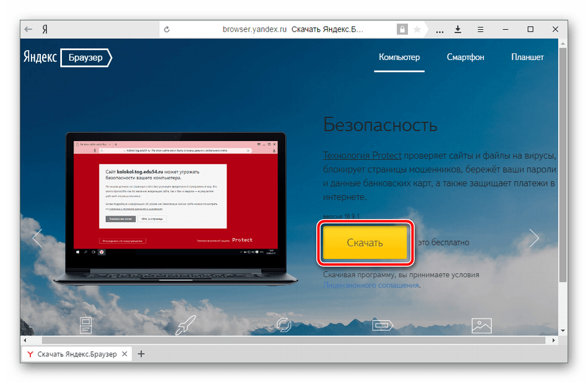Switch to the Смартфон tab
The image size is (588, 383).
465,58
